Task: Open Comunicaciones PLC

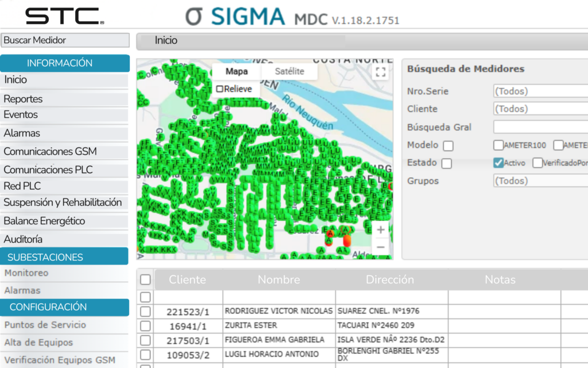Action: (64, 170)
